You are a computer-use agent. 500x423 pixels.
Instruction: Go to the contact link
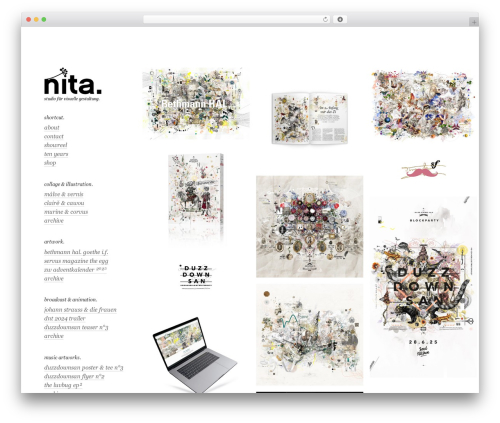[x=54, y=136]
